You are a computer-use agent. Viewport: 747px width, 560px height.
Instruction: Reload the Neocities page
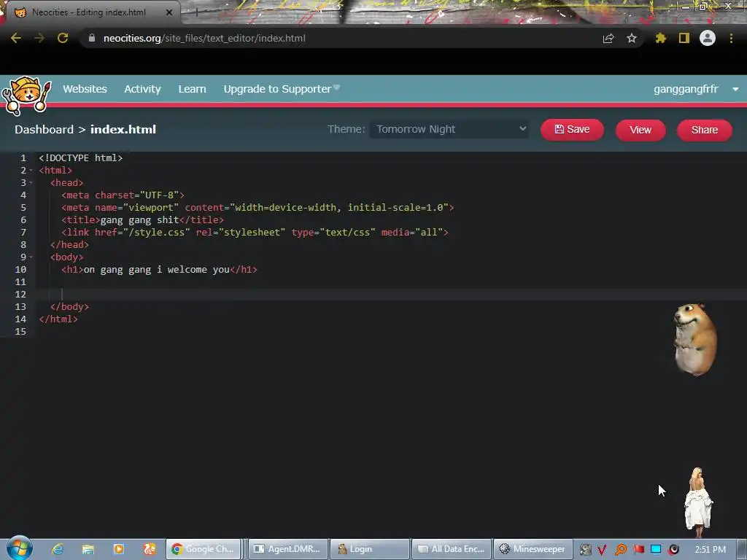[x=63, y=38]
